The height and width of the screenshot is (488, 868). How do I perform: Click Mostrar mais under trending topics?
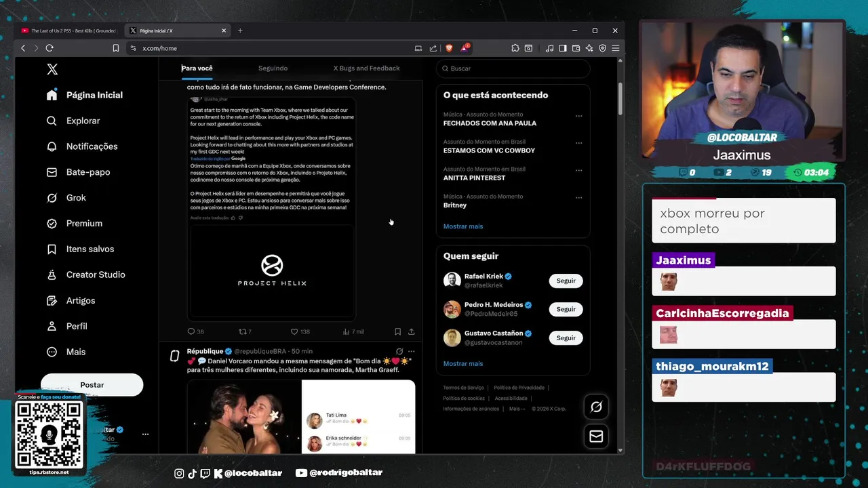463,226
